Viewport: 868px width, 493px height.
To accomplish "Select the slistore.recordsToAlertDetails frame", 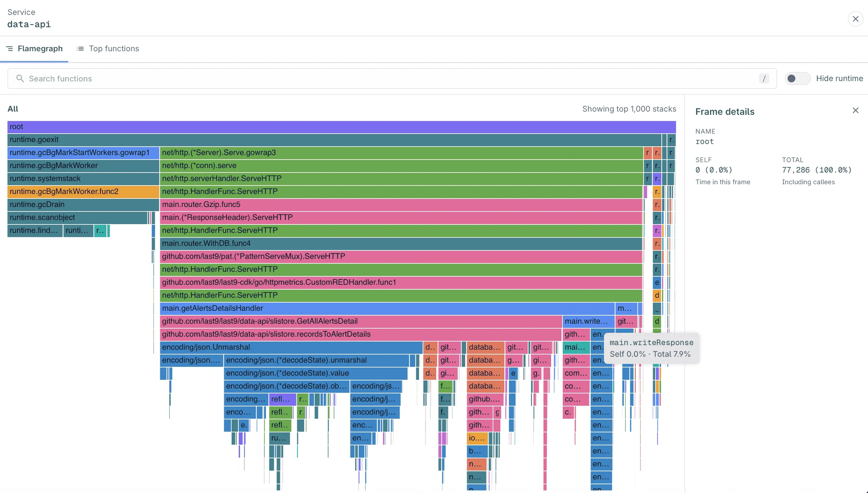I will click(361, 334).
